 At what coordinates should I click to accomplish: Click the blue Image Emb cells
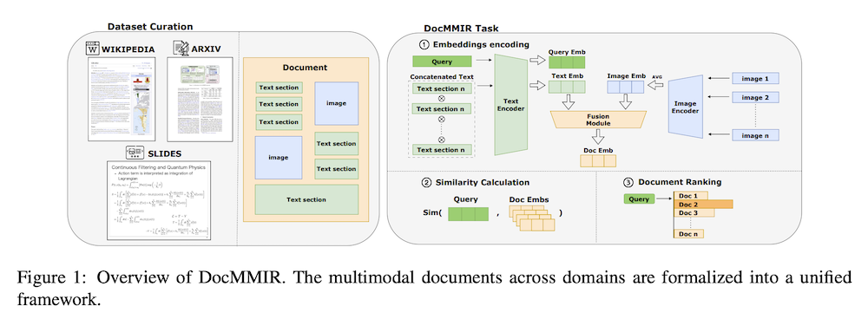[626, 87]
